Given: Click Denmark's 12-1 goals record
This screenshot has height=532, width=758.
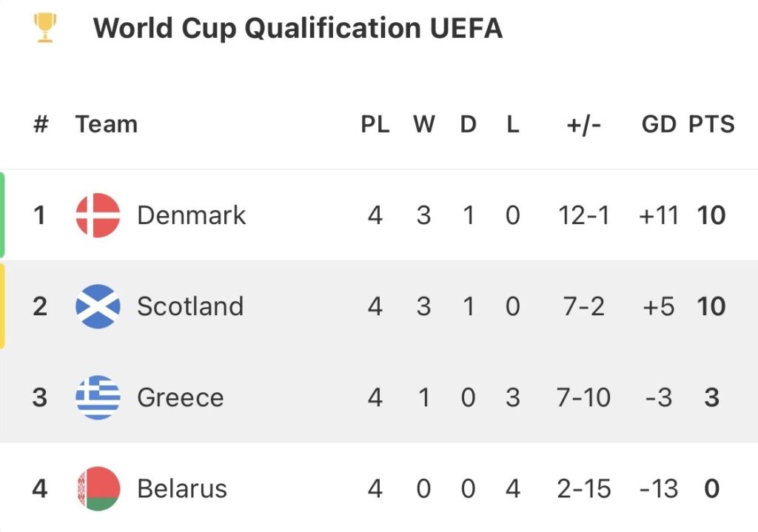Looking at the screenshot, I should tap(584, 215).
